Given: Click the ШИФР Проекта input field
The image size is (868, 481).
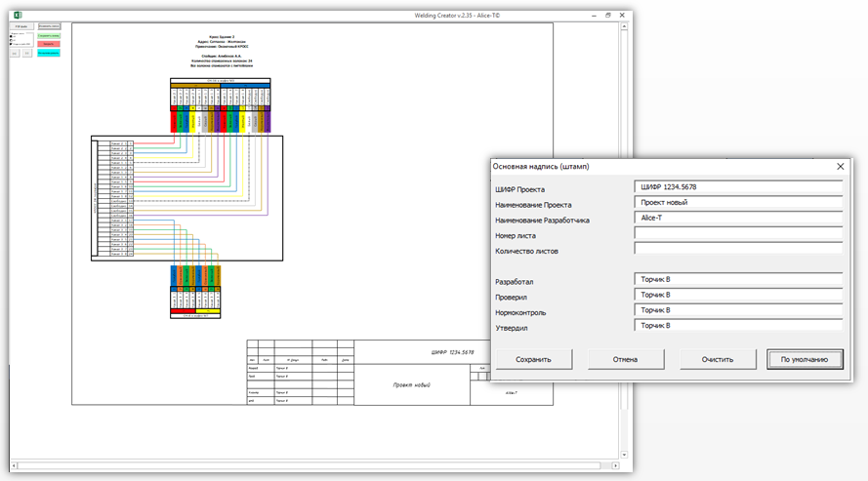Looking at the screenshot, I should coord(738,187).
